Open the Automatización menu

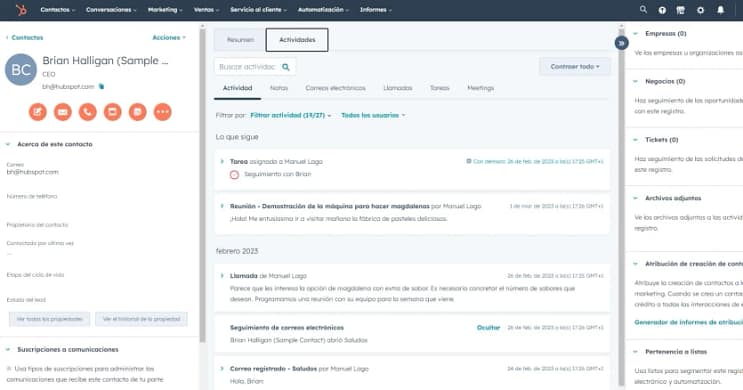coord(323,9)
